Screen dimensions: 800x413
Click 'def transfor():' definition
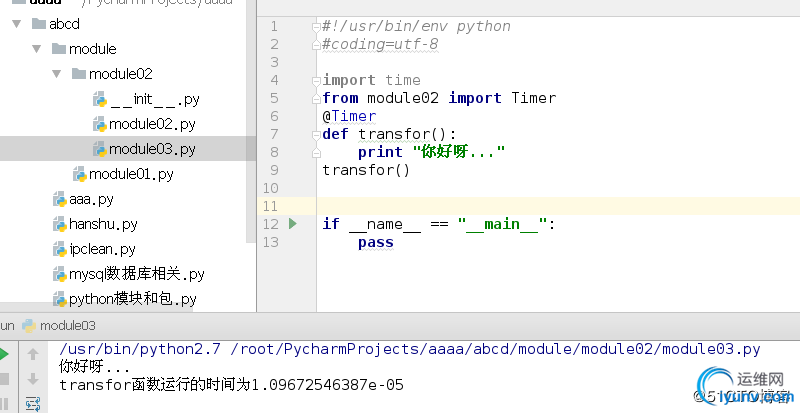389,134
